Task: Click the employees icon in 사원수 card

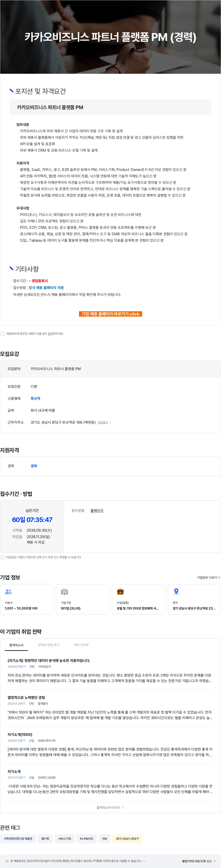Action: (x=9, y=591)
